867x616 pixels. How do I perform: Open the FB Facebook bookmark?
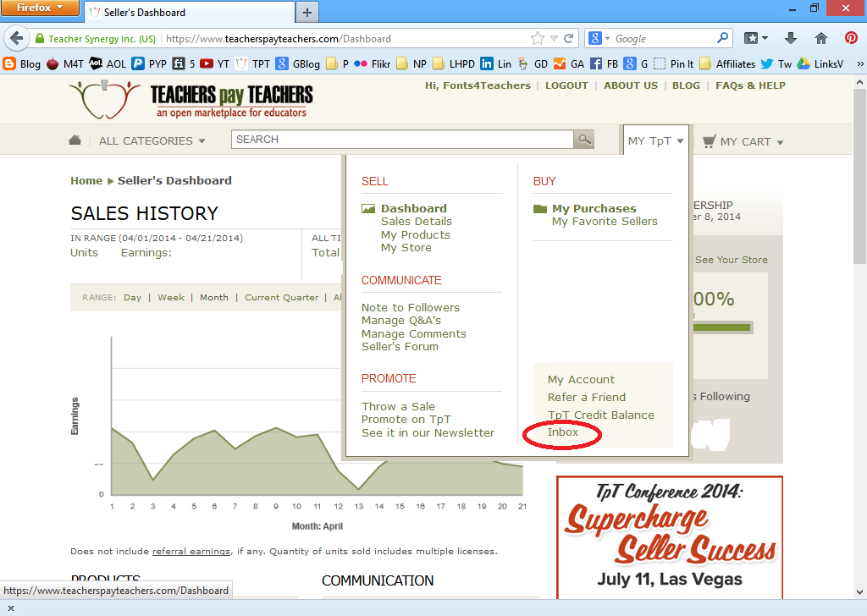click(x=605, y=64)
